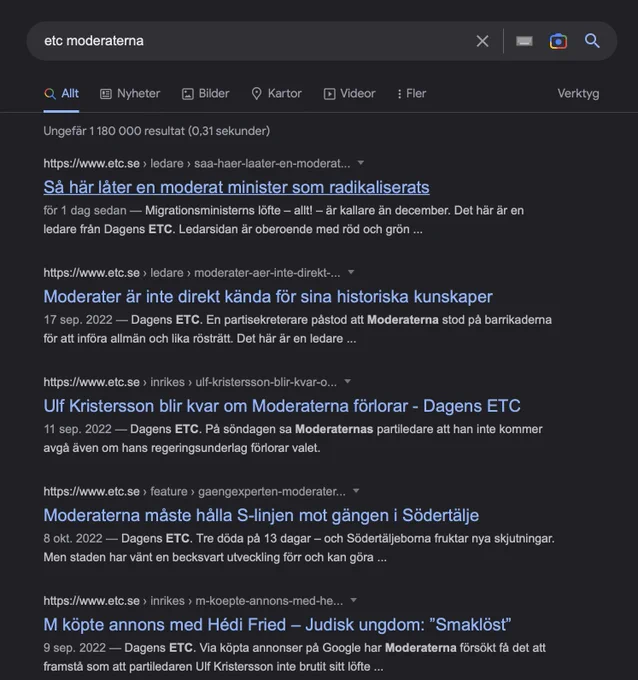Expand the arrow next to the saa-haer-laater-en-moderat URL

[360, 163]
